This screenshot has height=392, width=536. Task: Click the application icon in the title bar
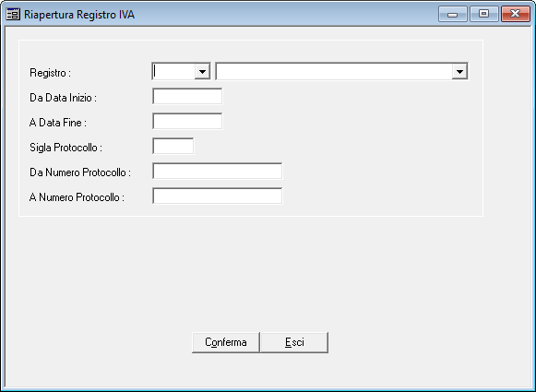13,15
